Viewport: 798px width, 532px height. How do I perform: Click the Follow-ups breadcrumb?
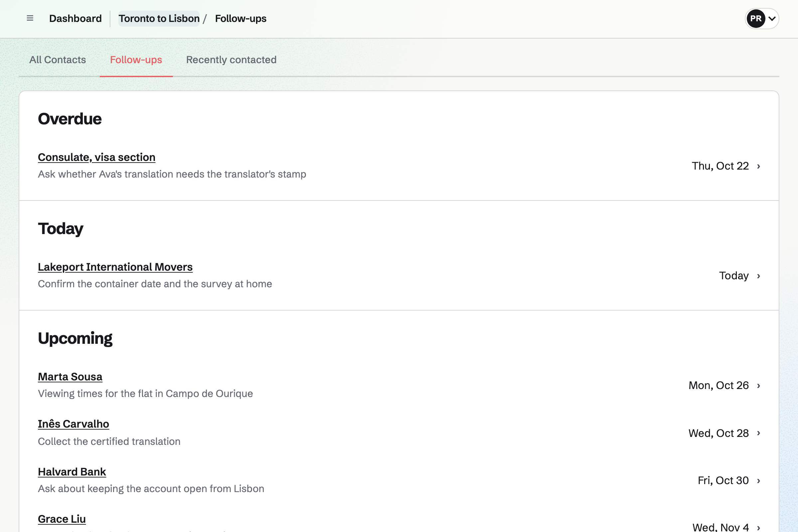(x=240, y=19)
